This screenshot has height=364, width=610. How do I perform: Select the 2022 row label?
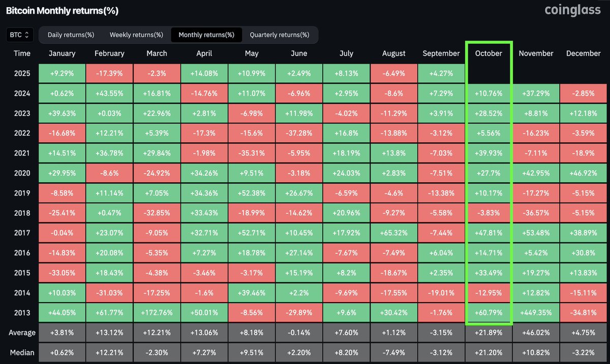pyautogui.click(x=22, y=133)
